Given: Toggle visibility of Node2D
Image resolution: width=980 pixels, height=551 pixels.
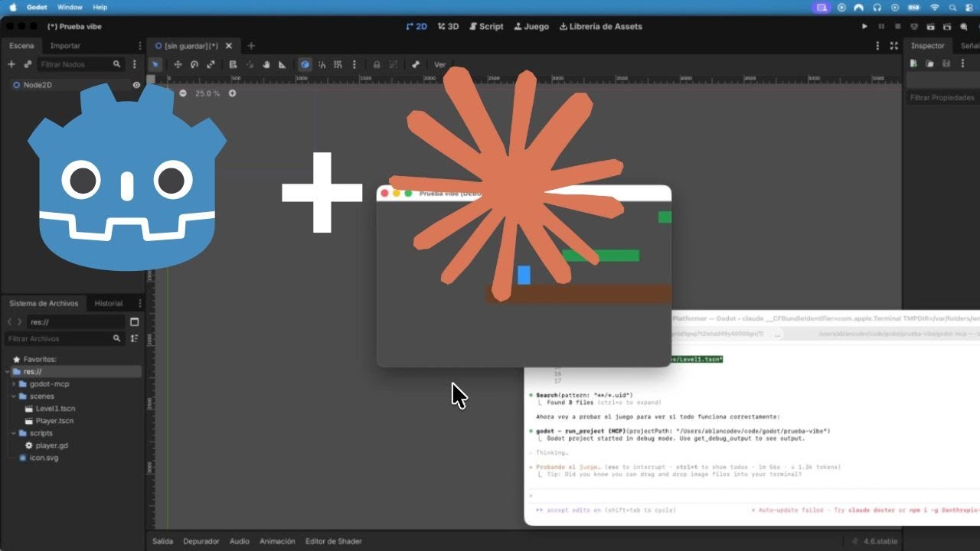Looking at the screenshot, I should click(x=136, y=85).
